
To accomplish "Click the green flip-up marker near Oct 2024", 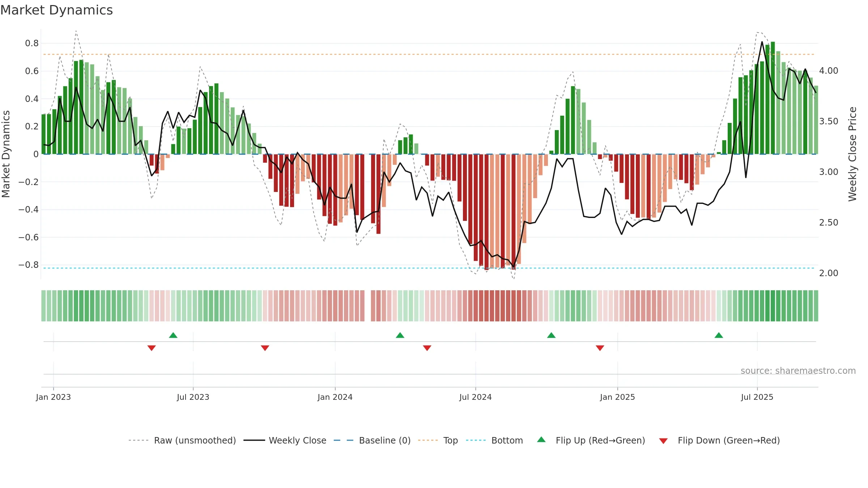I will [551, 335].
